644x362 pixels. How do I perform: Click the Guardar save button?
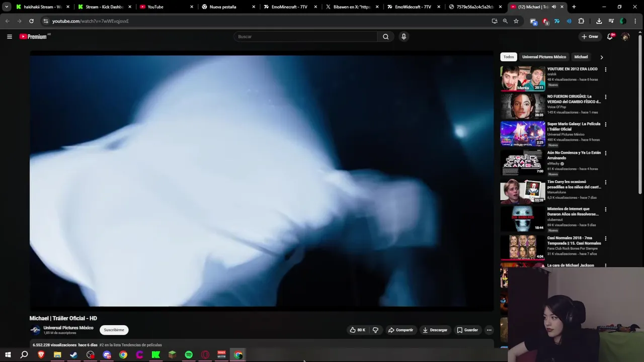(x=467, y=330)
